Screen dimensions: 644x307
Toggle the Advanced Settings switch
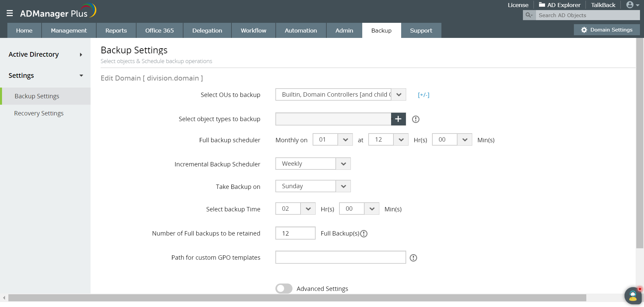click(x=284, y=289)
